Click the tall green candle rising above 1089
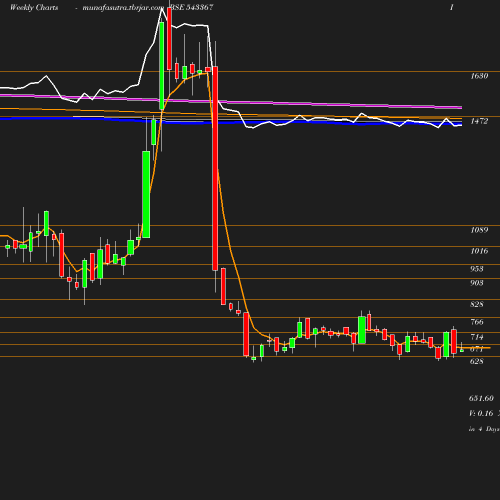This screenshot has height=500, width=500. click(146, 194)
